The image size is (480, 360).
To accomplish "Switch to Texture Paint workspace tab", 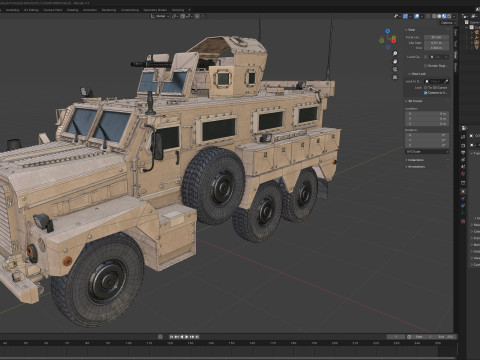I will click(x=53, y=10).
